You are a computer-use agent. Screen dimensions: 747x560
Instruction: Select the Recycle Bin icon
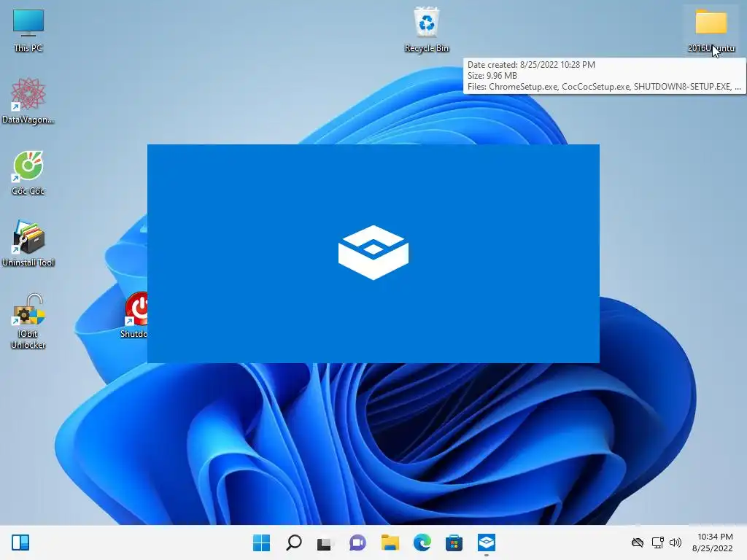(x=426, y=29)
